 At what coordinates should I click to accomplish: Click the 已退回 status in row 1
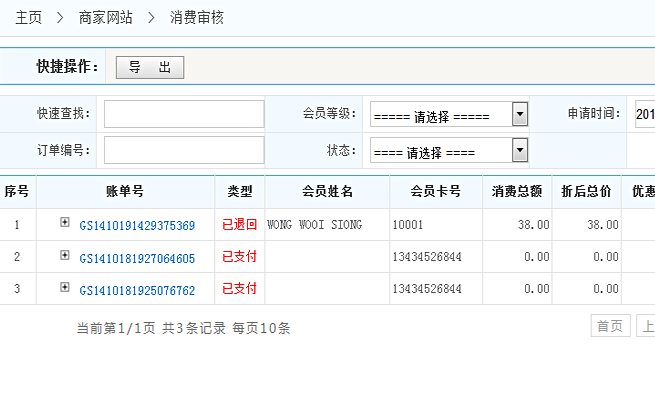240,225
